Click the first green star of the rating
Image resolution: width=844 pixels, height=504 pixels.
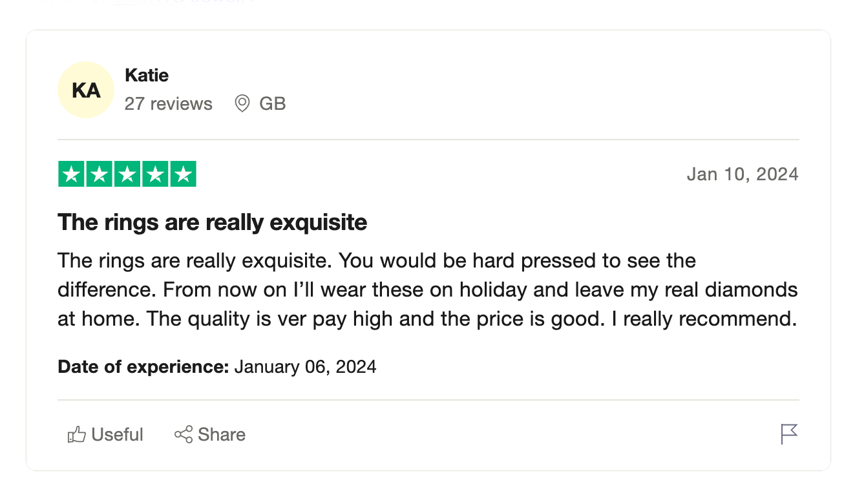72,174
